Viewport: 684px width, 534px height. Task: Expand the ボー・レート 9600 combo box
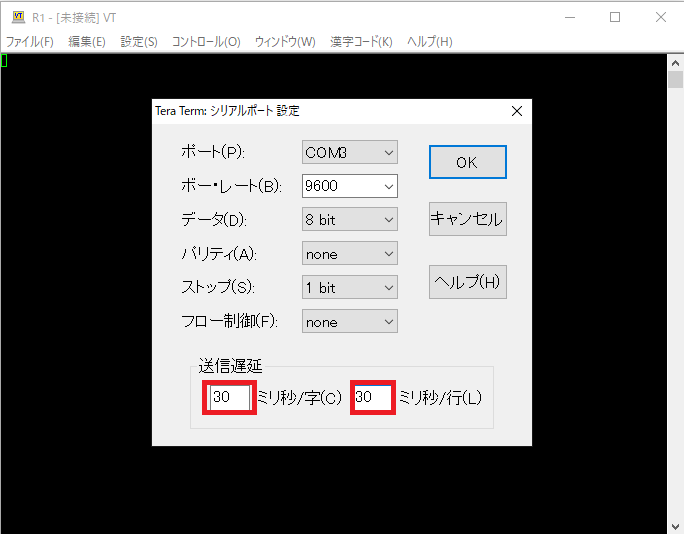click(x=349, y=186)
